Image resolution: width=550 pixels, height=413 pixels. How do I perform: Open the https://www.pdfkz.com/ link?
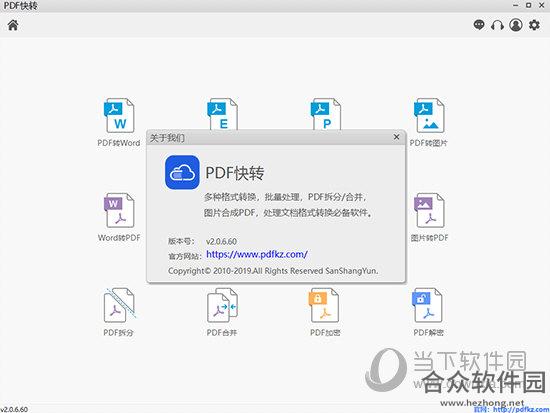(x=257, y=254)
